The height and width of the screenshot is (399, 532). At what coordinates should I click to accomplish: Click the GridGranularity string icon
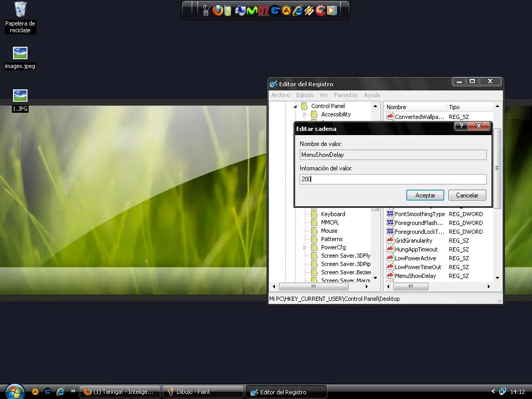(x=390, y=240)
